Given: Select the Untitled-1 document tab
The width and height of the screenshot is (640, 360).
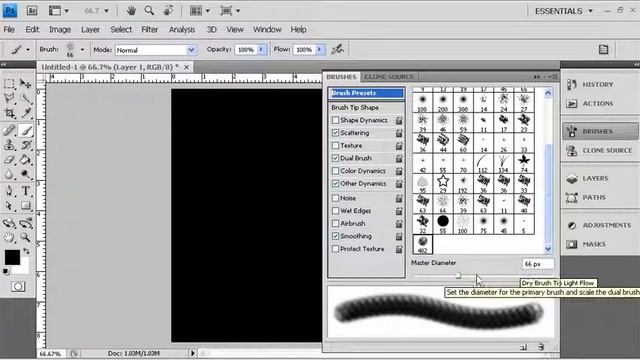Looking at the screenshot, I should [110, 67].
